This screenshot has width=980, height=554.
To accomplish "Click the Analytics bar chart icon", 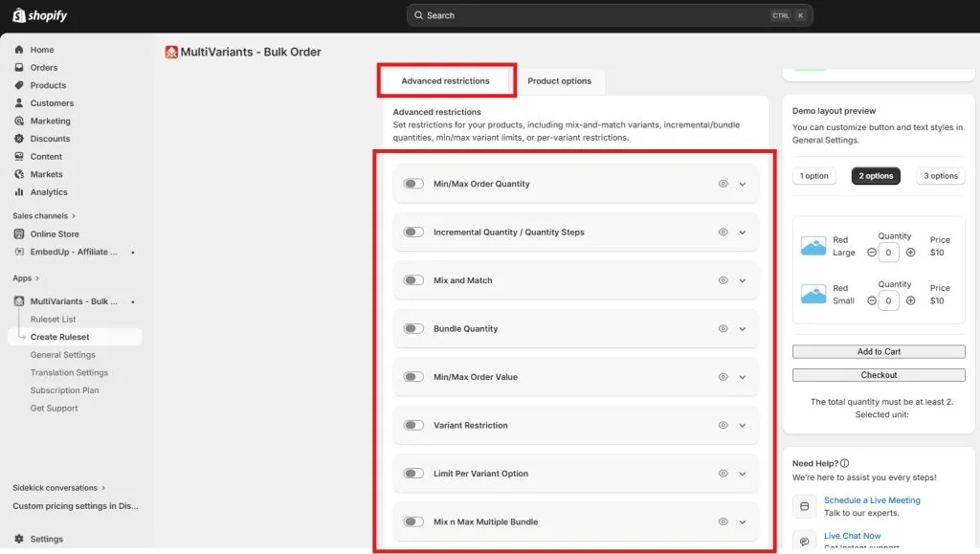I will (x=19, y=191).
